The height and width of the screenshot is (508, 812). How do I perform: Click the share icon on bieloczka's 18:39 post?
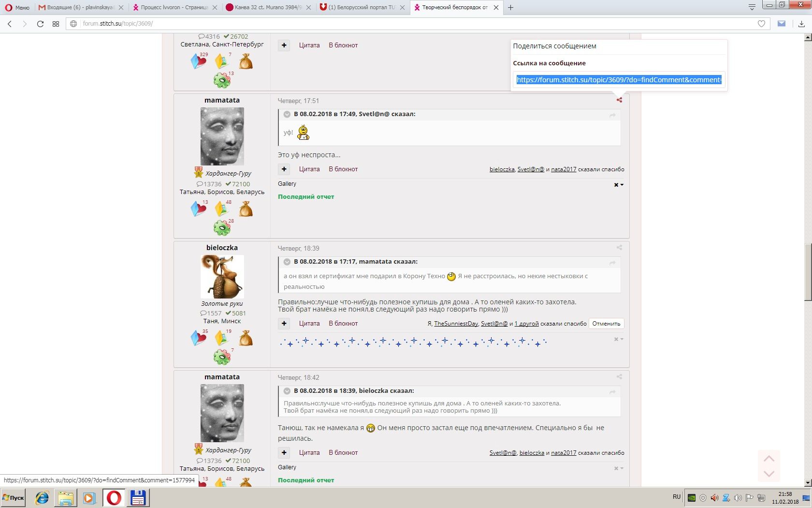[619, 248]
